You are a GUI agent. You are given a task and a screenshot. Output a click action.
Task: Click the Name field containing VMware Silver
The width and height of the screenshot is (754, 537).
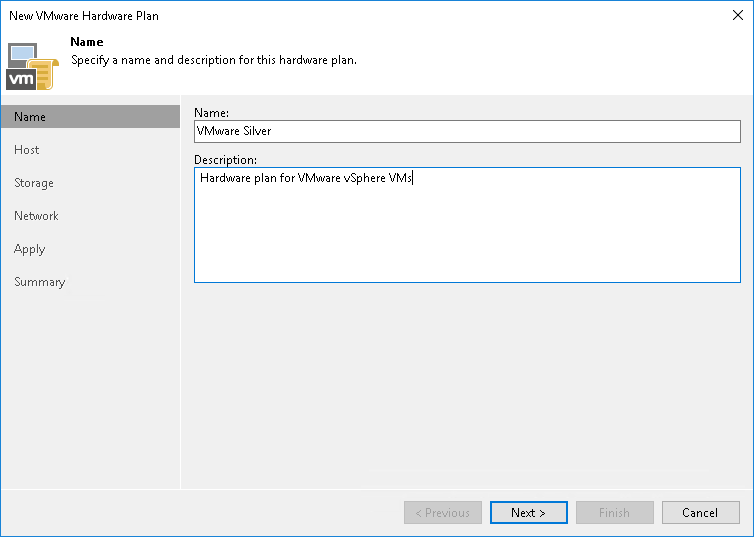tap(467, 131)
